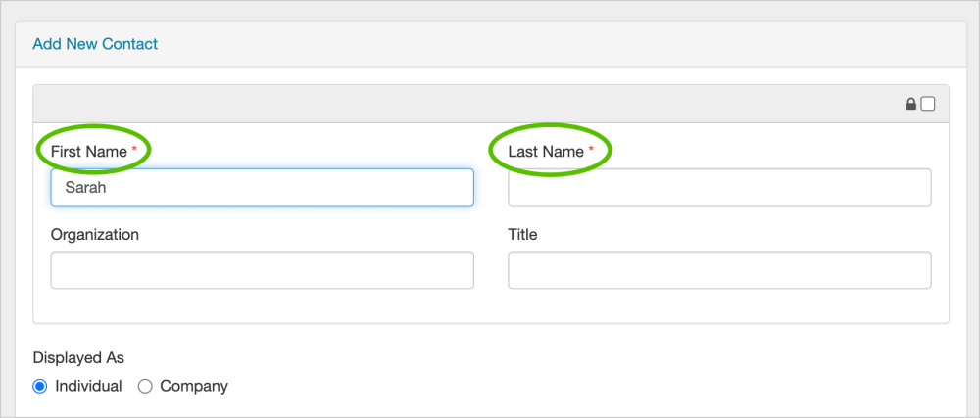Choose the Company radio button
The image size is (980, 418).
click(x=145, y=386)
